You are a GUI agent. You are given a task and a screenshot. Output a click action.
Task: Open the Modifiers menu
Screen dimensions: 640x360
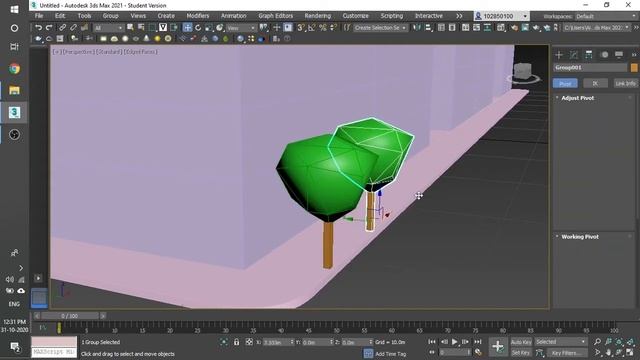point(198,16)
